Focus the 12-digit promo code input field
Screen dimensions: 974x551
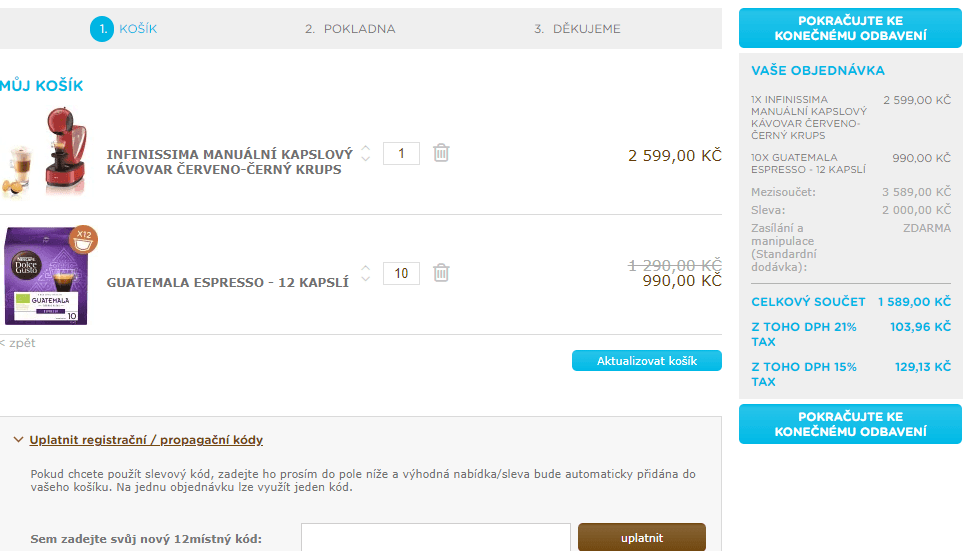pos(436,537)
